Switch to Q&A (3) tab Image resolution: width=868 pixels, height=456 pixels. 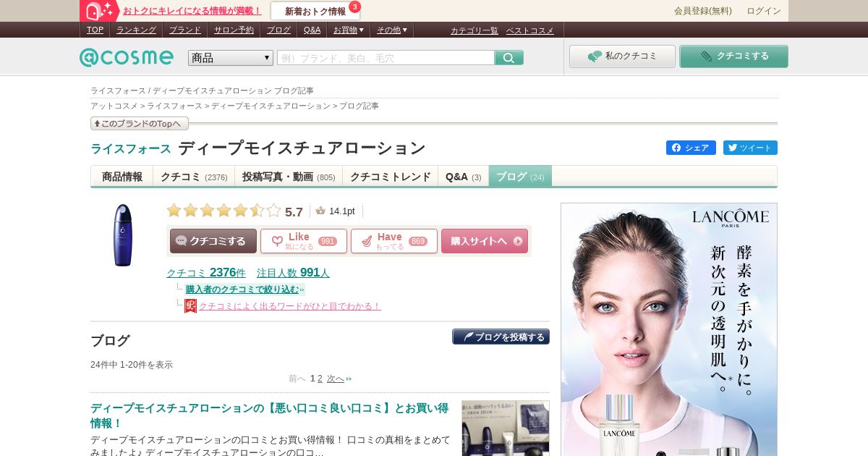click(x=463, y=177)
